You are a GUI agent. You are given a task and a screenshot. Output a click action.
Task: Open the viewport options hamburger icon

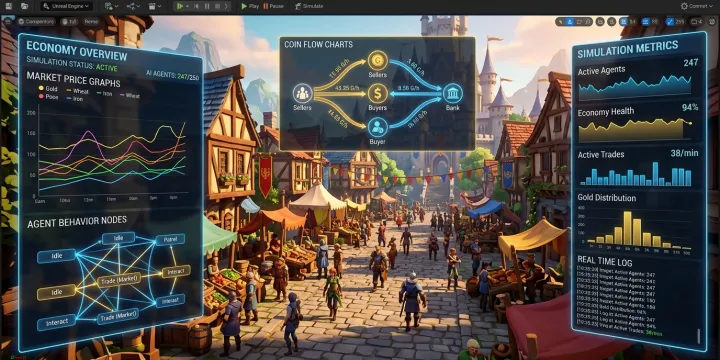coord(8,22)
